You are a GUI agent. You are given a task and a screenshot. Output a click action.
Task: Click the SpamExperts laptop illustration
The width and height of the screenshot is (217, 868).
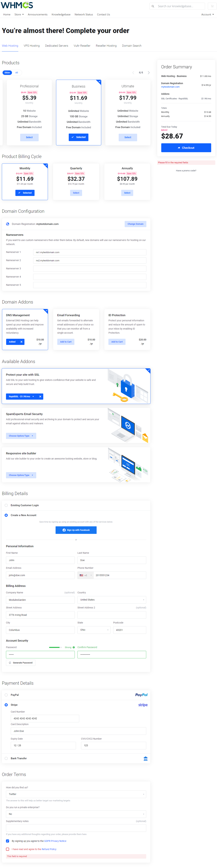(x=128, y=425)
